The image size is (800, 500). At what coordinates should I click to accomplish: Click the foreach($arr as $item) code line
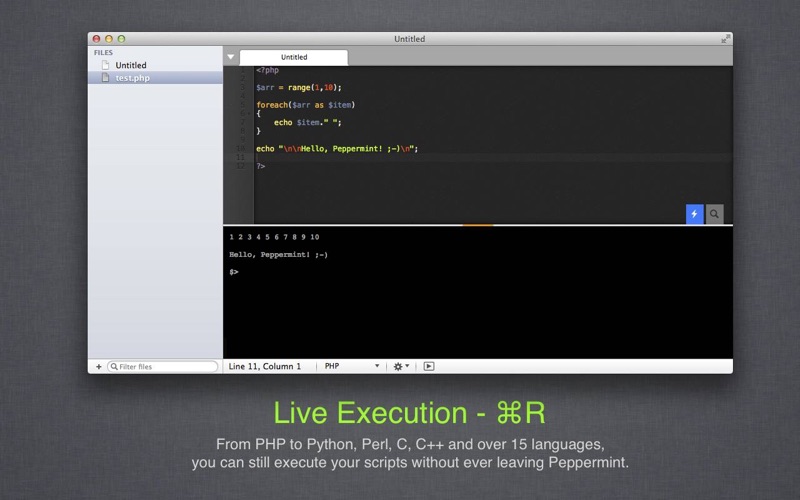click(305, 105)
